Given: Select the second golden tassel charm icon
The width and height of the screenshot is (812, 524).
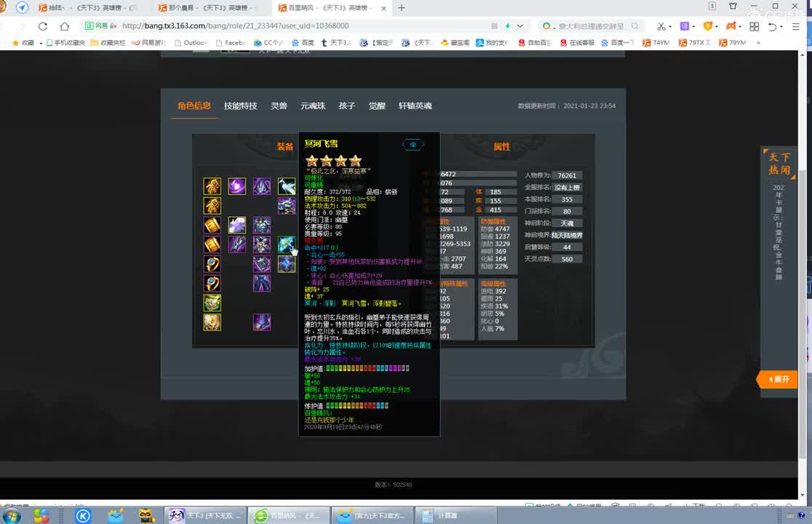Looking at the screenshot, I should 212,205.
